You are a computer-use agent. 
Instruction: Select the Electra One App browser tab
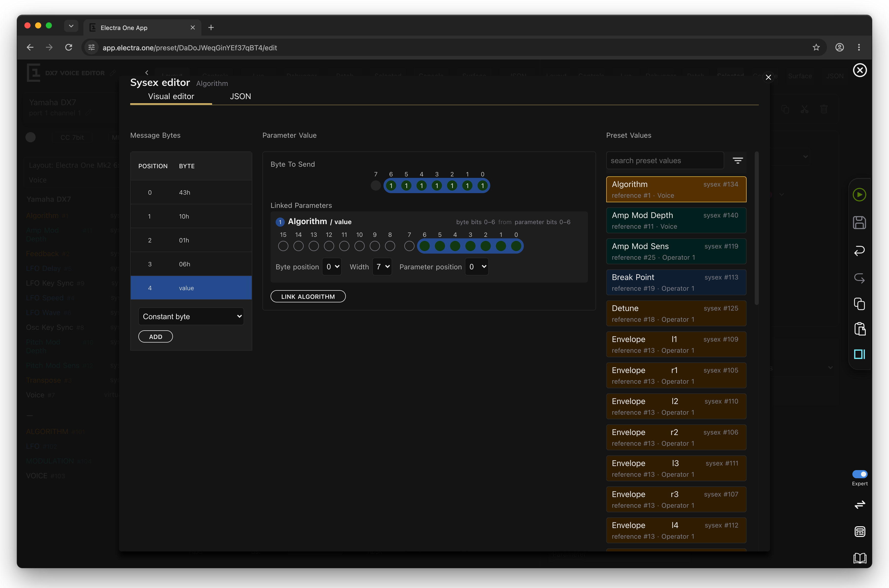142,28
